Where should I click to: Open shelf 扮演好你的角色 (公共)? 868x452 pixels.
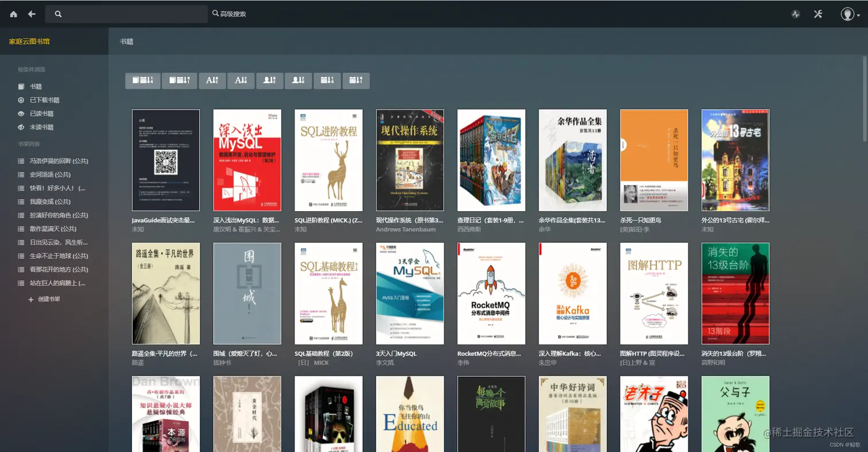point(53,215)
